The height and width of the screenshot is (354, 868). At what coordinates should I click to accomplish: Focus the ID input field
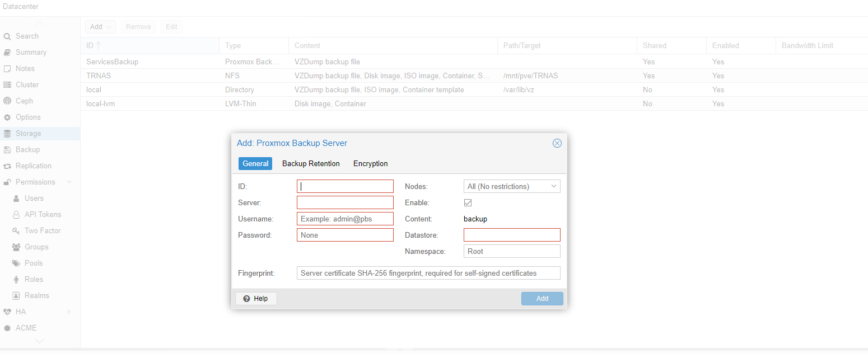(345, 186)
